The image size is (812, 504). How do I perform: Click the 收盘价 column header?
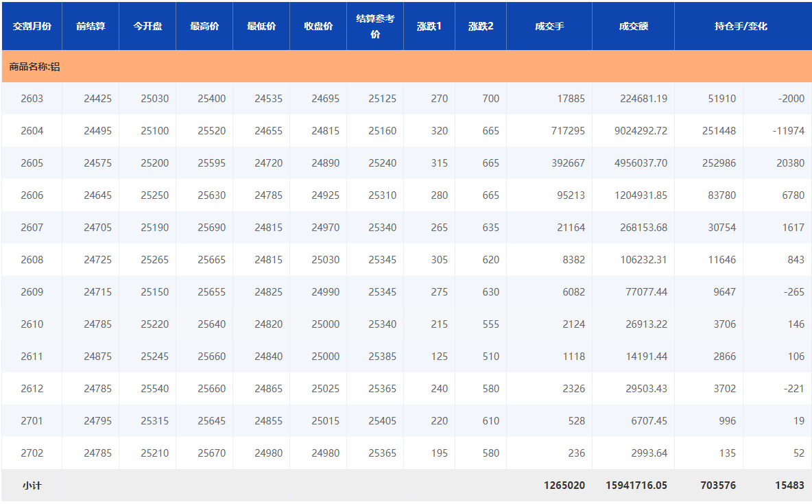318,26
